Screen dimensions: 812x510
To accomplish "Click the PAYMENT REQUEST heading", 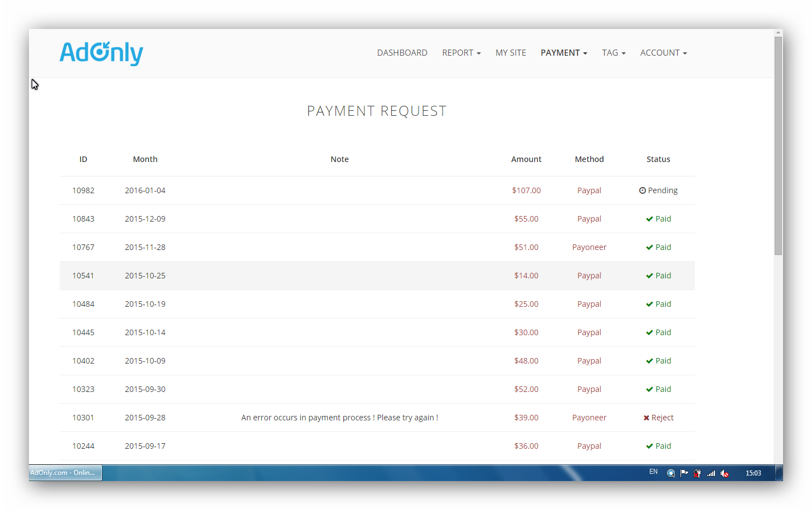I will click(x=377, y=111).
